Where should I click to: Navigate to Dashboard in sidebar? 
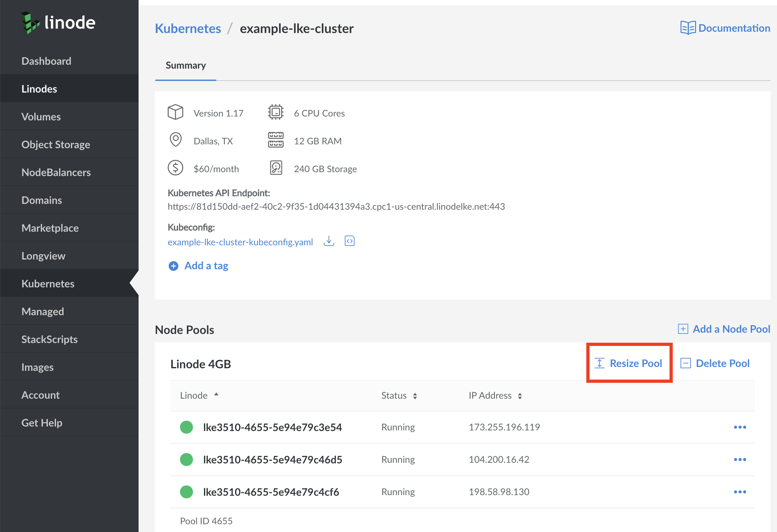(x=46, y=60)
